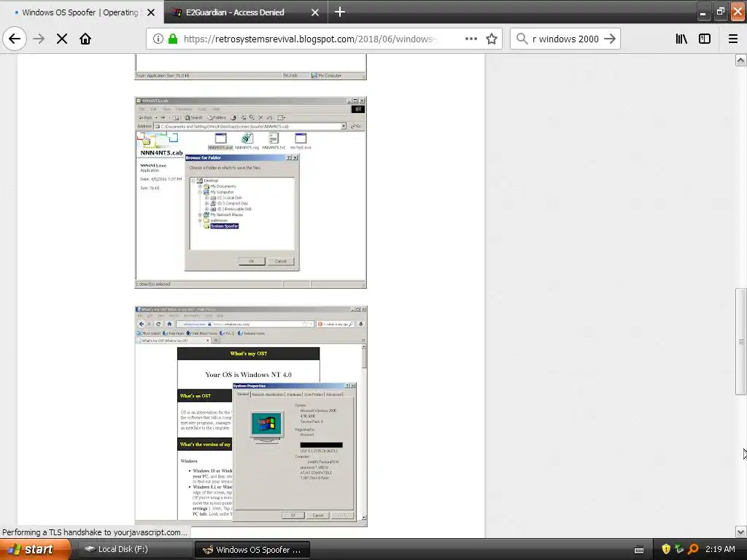Close the E2Guardian Access Denied tab
Screen dimensions: 747x560
click(315, 12)
